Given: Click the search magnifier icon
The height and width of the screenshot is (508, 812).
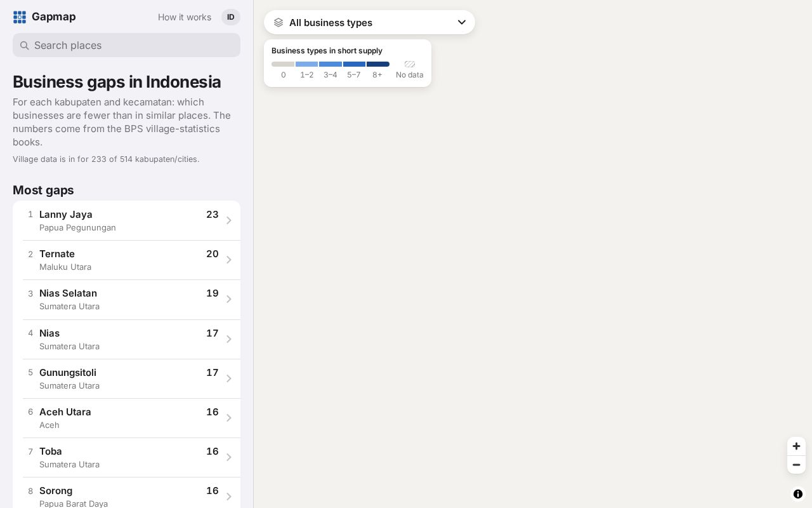Looking at the screenshot, I should (24, 46).
